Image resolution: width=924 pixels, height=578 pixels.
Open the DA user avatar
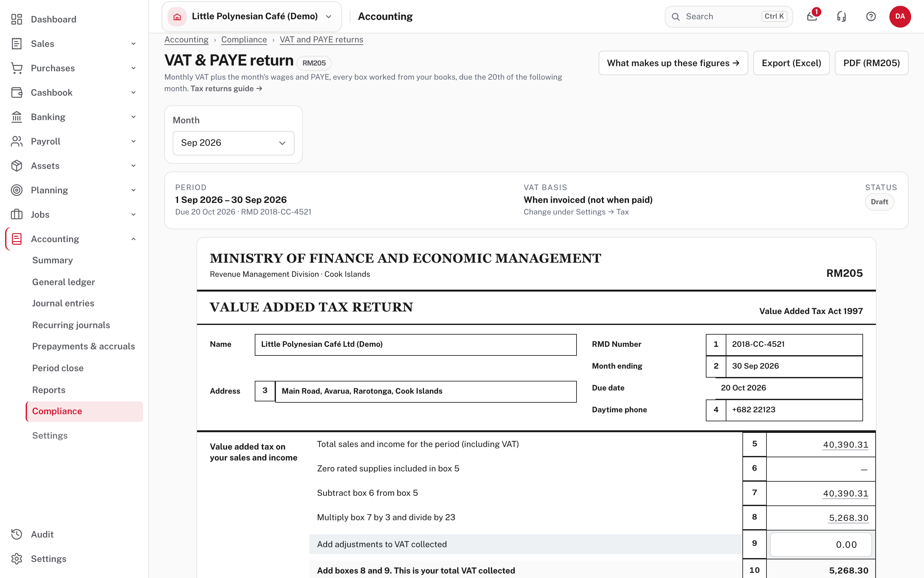click(x=900, y=16)
